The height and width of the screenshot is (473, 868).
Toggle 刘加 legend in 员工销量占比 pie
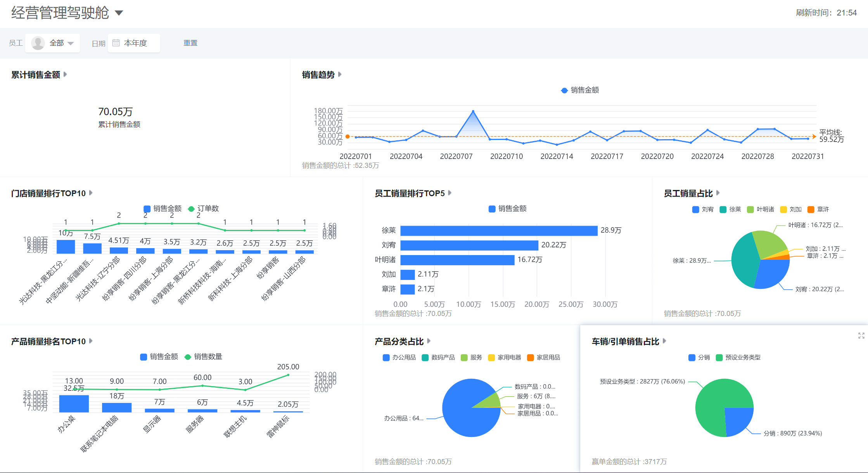pyautogui.click(x=791, y=209)
